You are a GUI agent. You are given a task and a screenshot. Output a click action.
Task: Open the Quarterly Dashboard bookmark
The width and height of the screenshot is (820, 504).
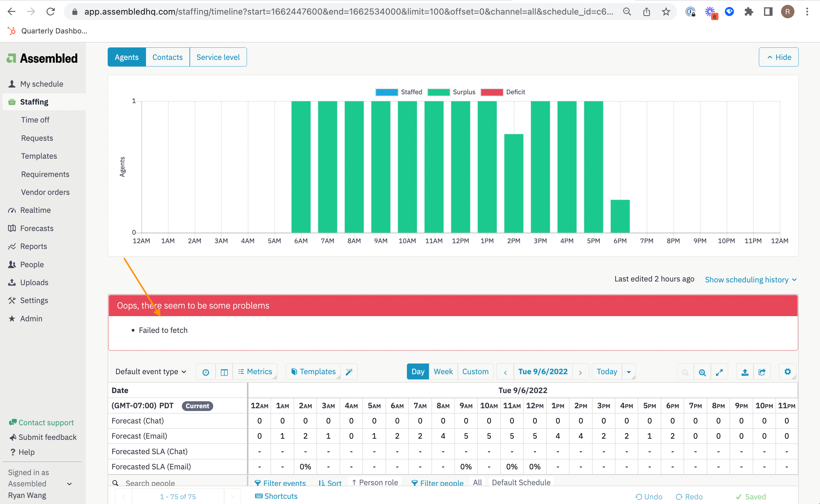tap(47, 31)
